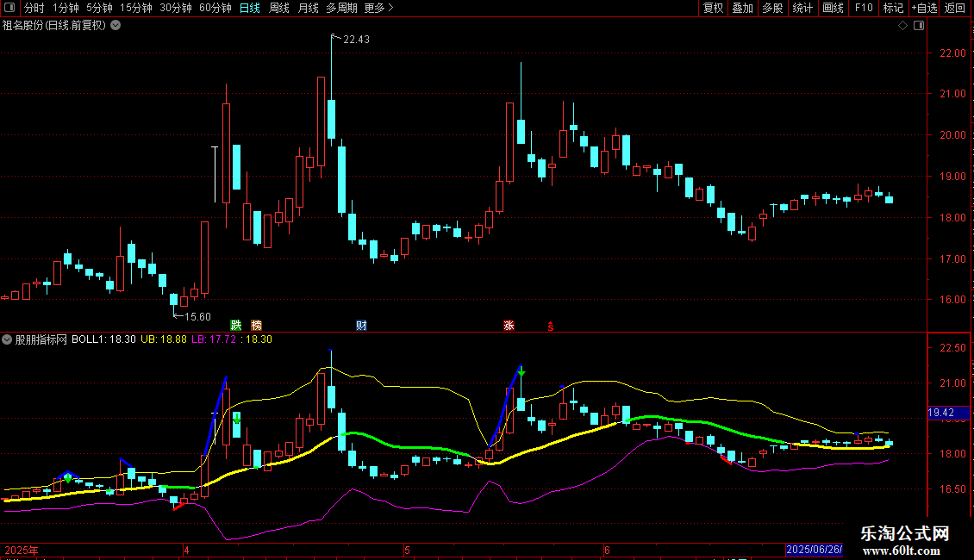Open the 多股 multi-stock view

pos(773,8)
